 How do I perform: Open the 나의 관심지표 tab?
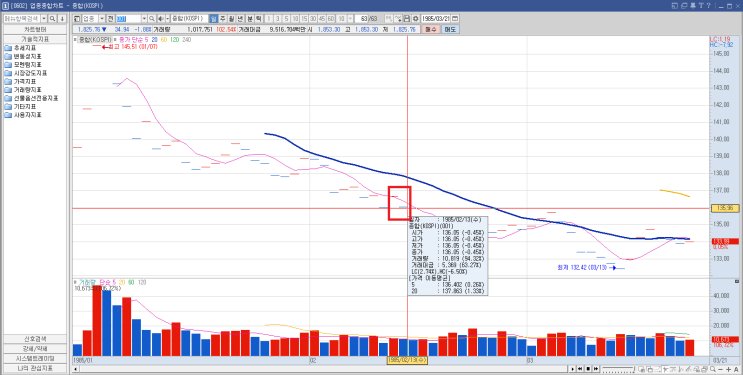click(35, 368)
